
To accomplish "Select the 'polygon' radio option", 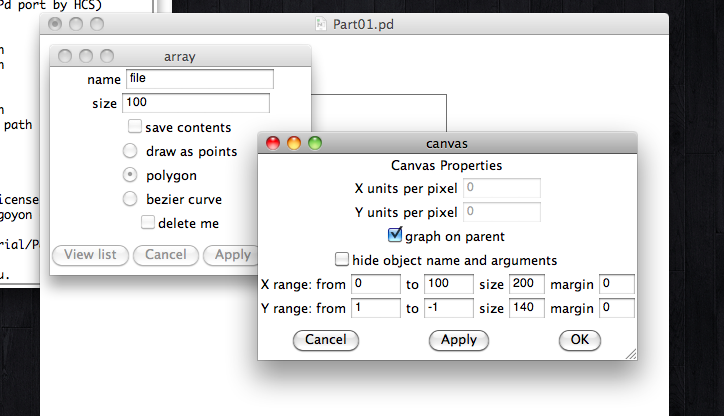I will coord(130,175).
